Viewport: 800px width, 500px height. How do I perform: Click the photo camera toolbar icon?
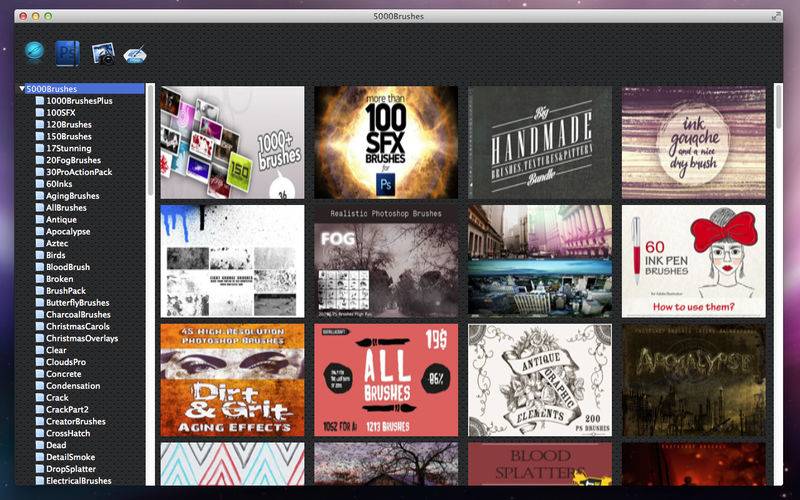[x=103, y=54]
